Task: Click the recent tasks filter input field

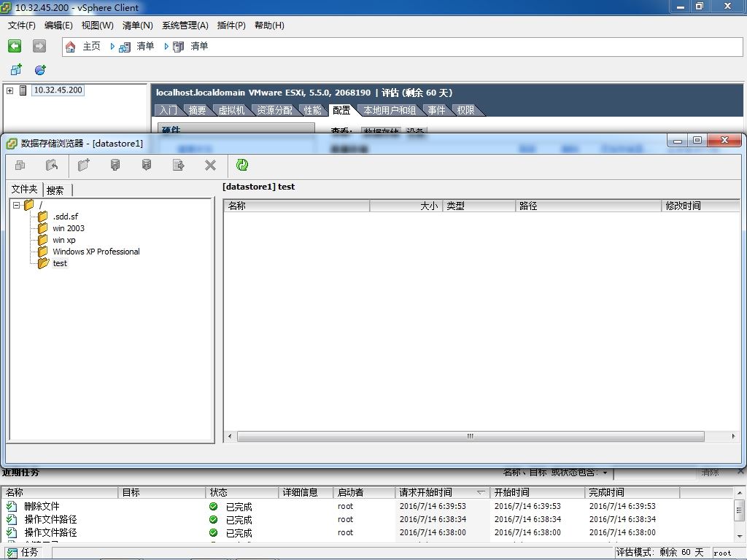Action: pos(654,473)
